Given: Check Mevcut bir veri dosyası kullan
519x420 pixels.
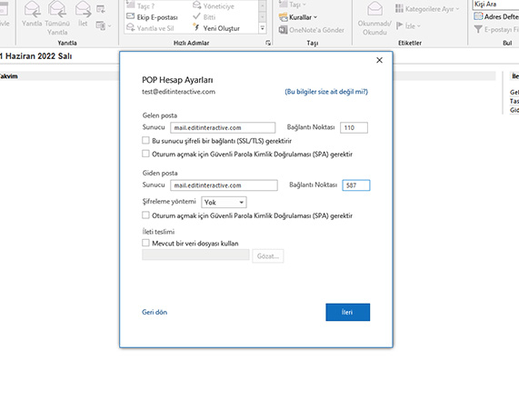Looking at the screenshot, I should pos(145,243).
